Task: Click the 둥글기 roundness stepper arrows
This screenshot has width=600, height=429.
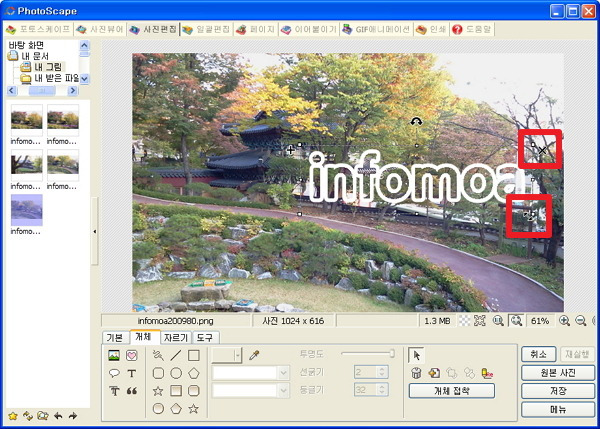Action: (x=382, y=390)
